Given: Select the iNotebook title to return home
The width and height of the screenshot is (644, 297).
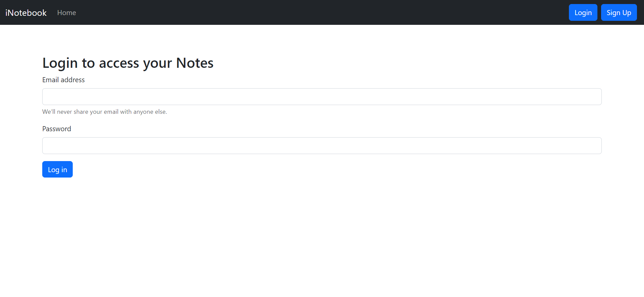Looking at the screenshot, I should (x=26, y=12).
